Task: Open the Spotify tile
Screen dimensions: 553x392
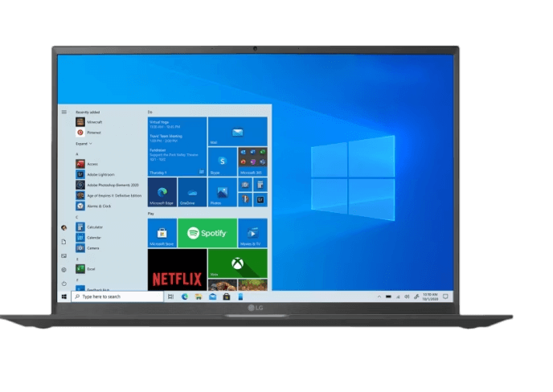Action: (207, 233)
